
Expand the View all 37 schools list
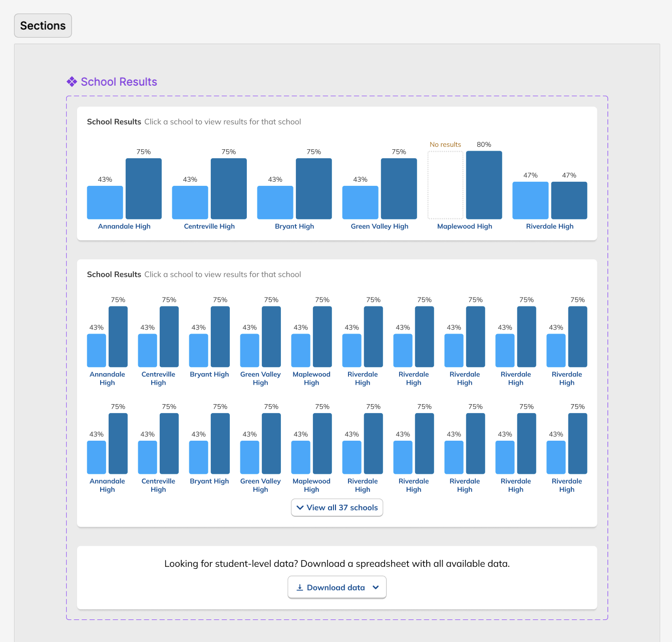click(x=337, y=507)
